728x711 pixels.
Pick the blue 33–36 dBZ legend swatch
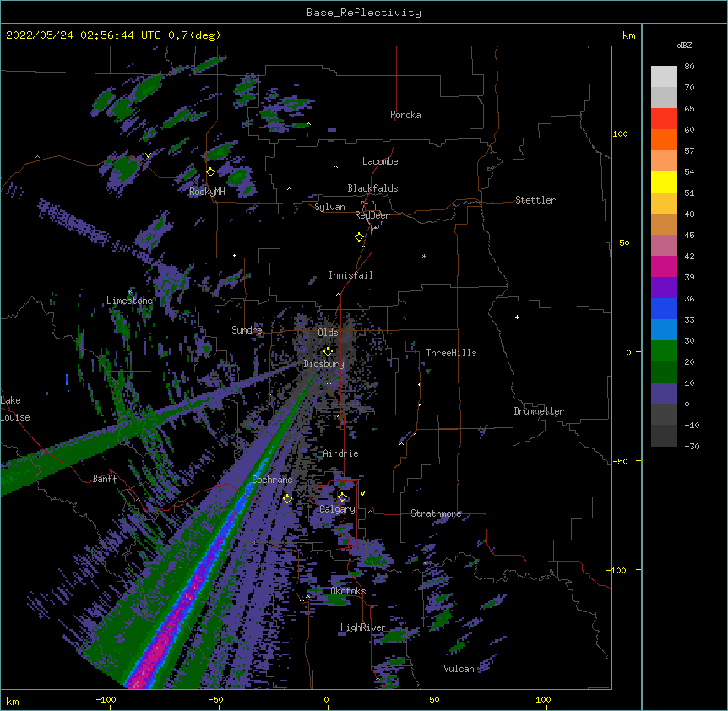(x=664, y=308)
